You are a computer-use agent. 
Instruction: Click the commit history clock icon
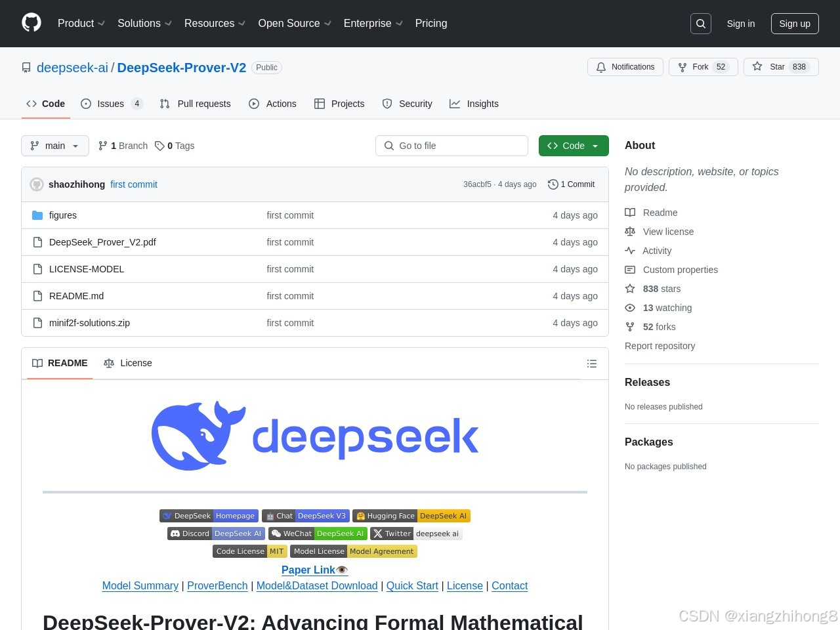coord(553,184)
